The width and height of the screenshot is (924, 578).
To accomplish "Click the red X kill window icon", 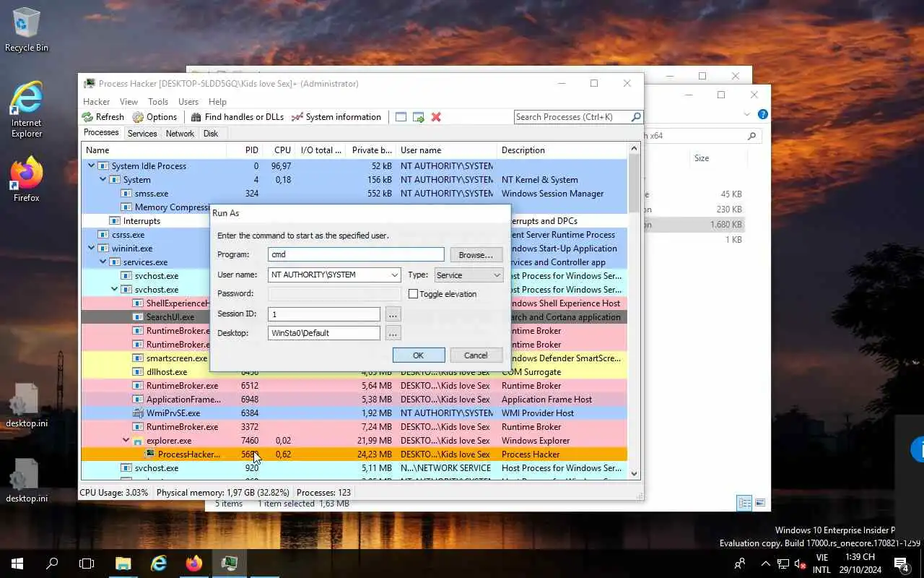I will point(436,117).
